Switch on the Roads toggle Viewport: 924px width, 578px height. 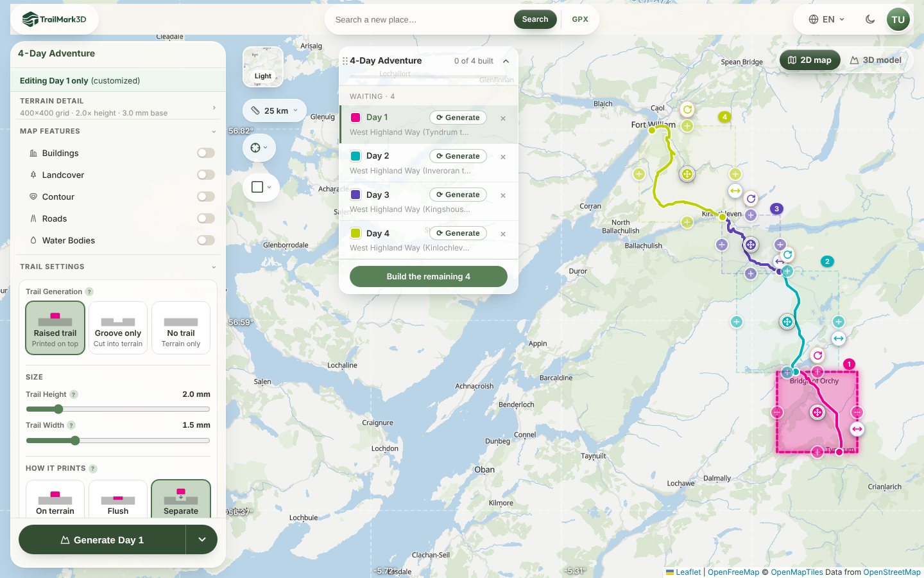206,218
